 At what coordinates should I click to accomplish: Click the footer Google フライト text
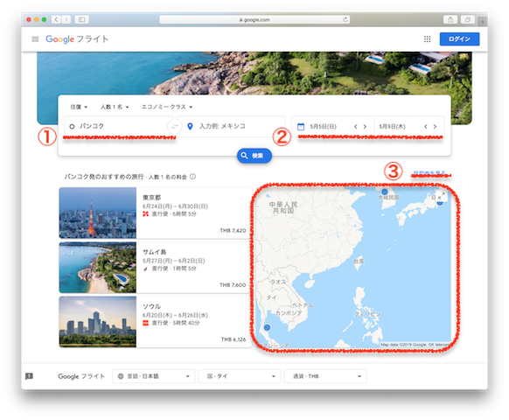click(81, 376)
